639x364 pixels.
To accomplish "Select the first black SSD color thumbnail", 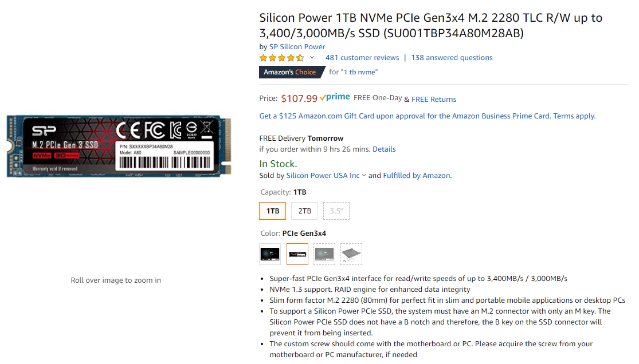I will pos(270,254).
